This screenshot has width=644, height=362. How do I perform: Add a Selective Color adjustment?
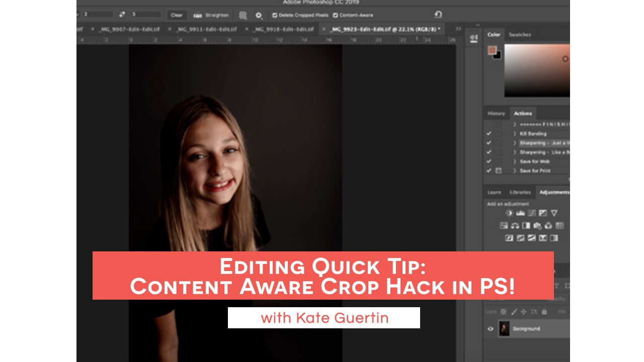coord(542,238)
